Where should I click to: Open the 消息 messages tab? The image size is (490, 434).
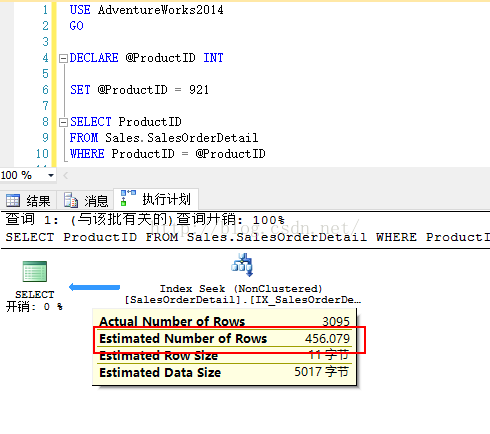(x=86, y=201)
